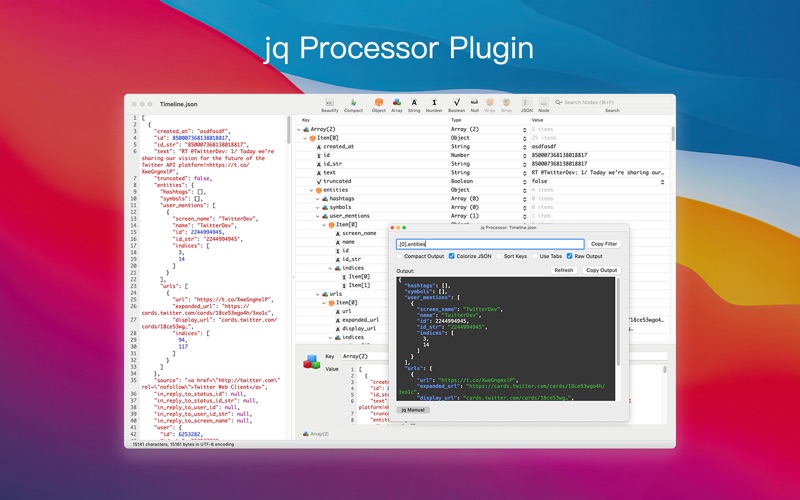
Task: Click the String toolbar icon
Action: [x=414, y=102]
